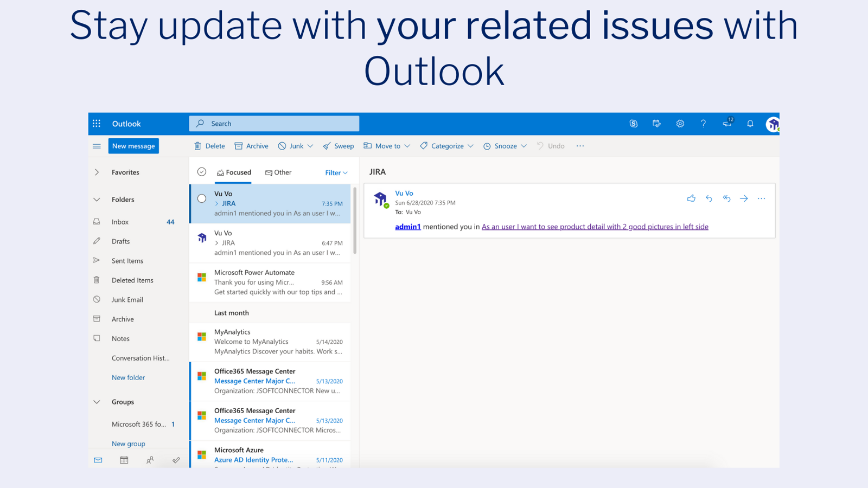Click the Vu Vo sender name in reading pane
Screen dimensions: 868x488
[x=404, y=193]
